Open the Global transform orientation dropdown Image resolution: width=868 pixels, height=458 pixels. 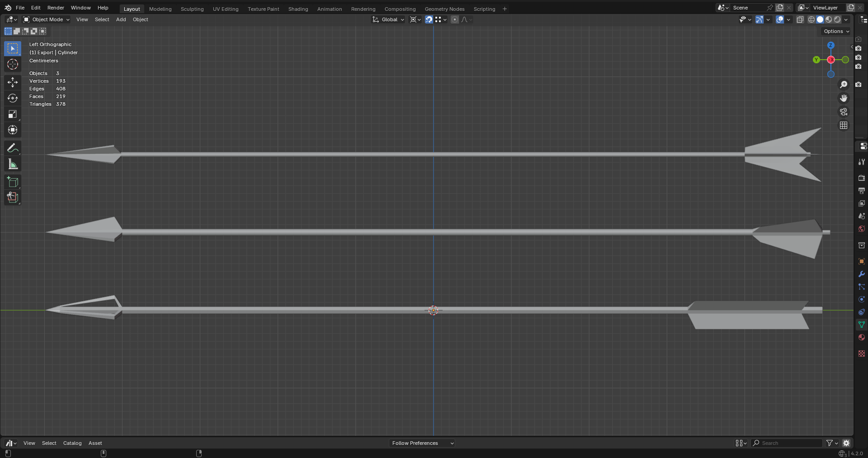click(x=388, y=19)
